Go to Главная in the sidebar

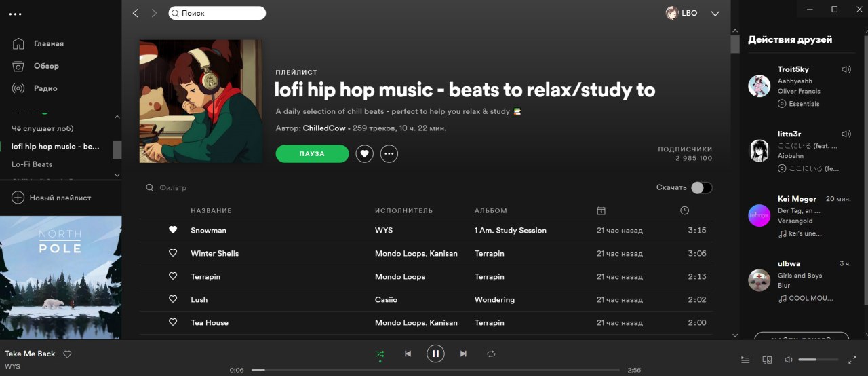click(x=49, y=43)
